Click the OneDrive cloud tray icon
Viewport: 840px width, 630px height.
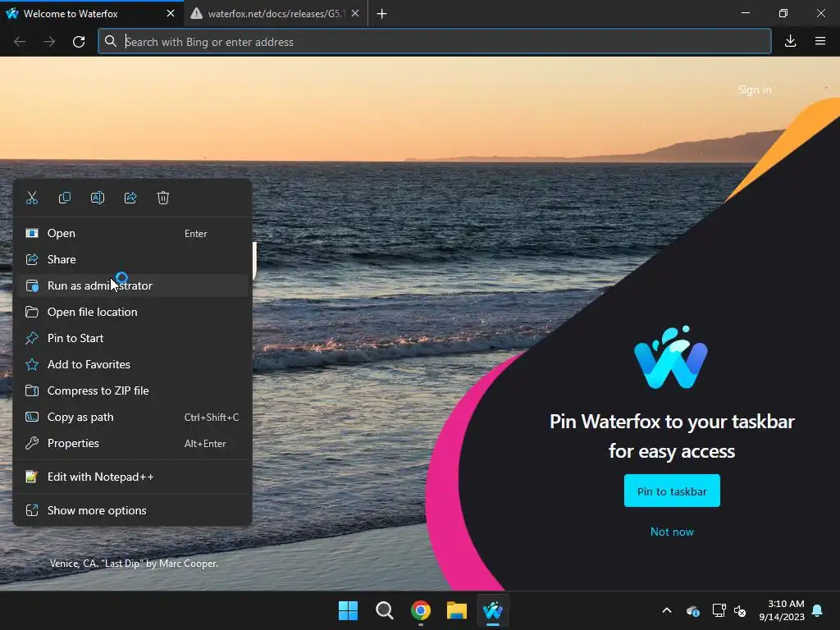pos(692,610)
